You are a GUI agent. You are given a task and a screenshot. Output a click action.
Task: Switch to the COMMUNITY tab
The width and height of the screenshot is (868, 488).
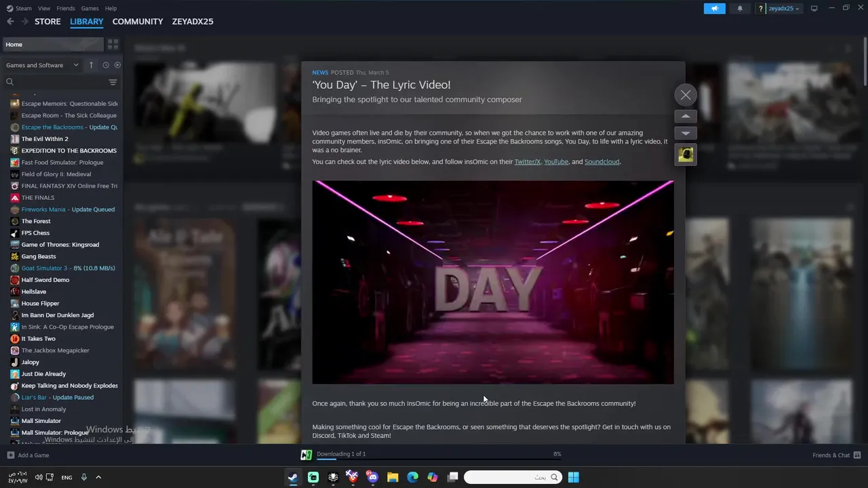tap(138, 22)
